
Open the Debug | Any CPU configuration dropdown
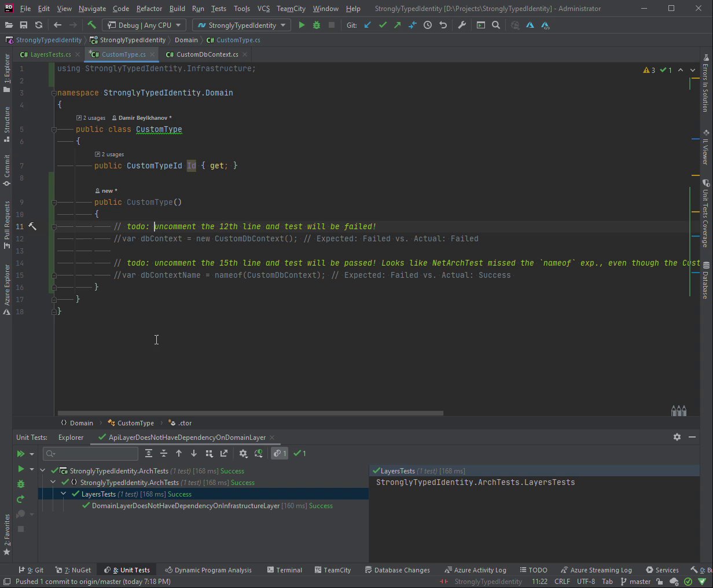click(144, 25)
